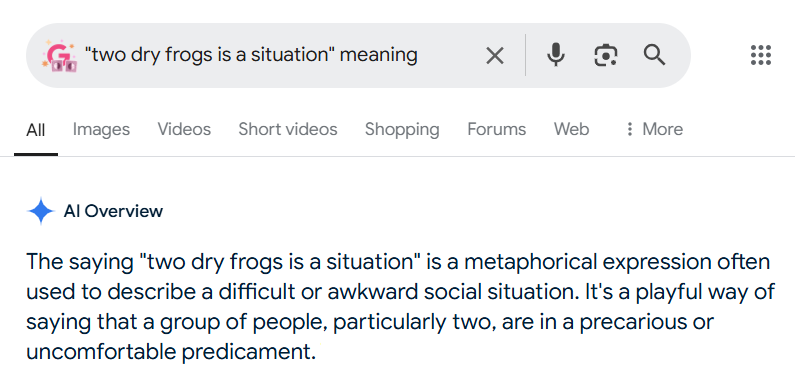Switch to the Videos tab
The width and height of the screenshot is (795, 390).
pyautogui.click(x=184, y=129)
